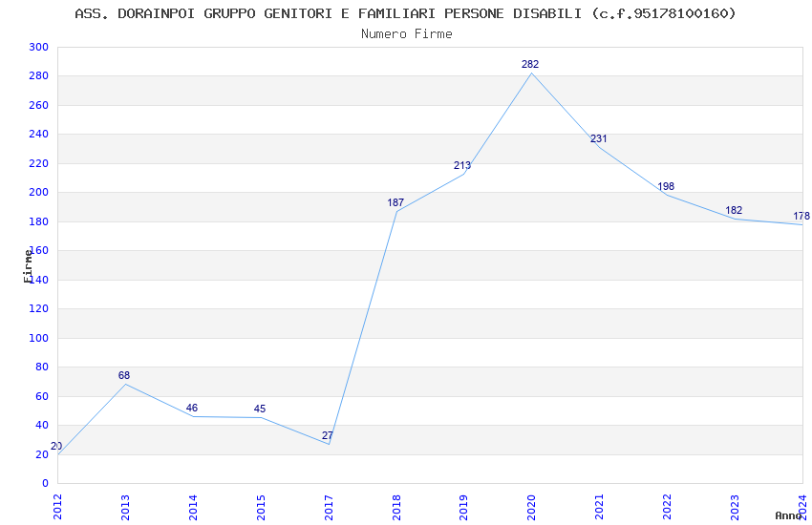Screen dimensions: 812x525
Task: Click the y-axis value 200
Action: coord(39,193)
